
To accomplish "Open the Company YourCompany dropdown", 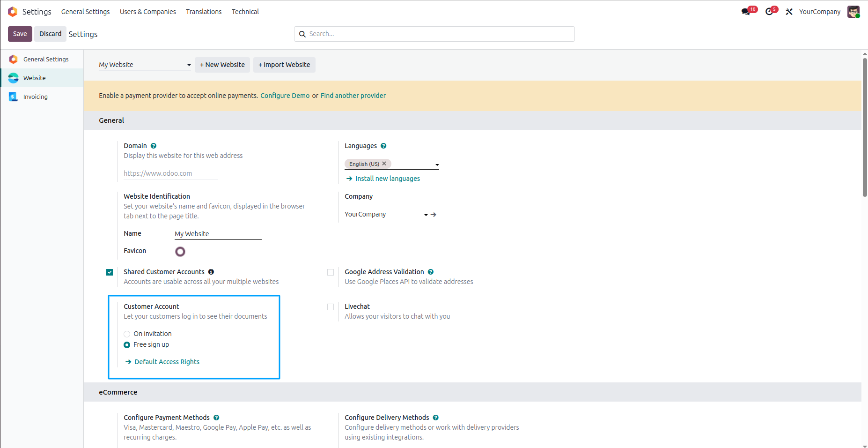I will (x=386, y=214).
